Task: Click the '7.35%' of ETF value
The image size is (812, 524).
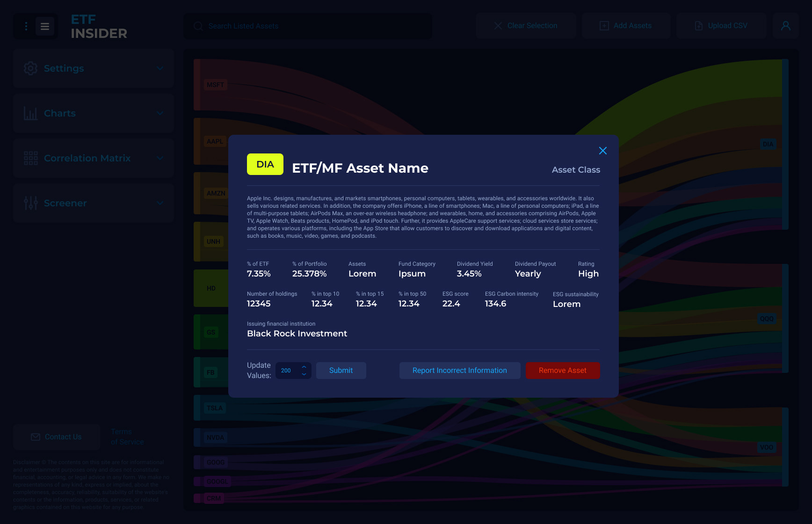Action: point(259,274)
